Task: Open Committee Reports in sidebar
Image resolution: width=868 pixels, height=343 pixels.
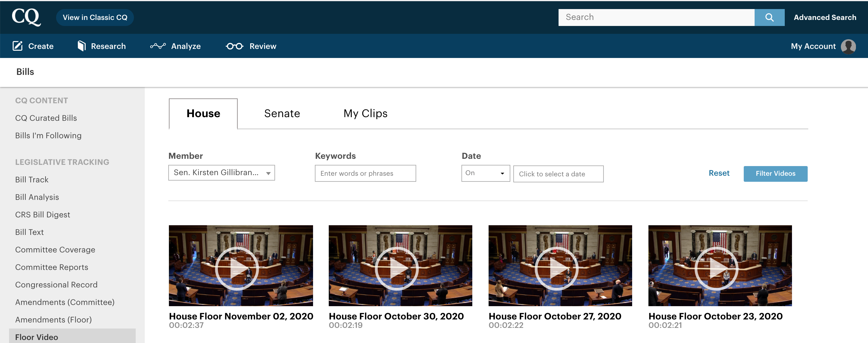Action: (x=52, y=268)
